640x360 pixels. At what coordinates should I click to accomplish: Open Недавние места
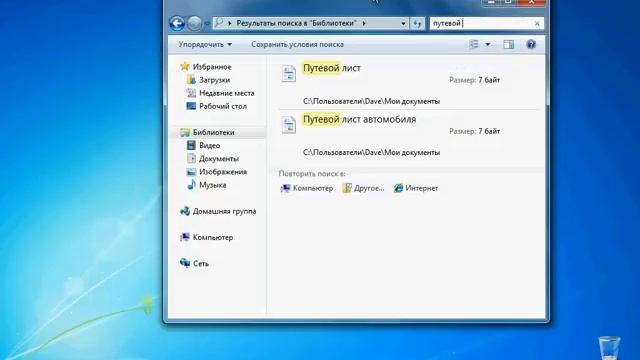click(227, 93)
